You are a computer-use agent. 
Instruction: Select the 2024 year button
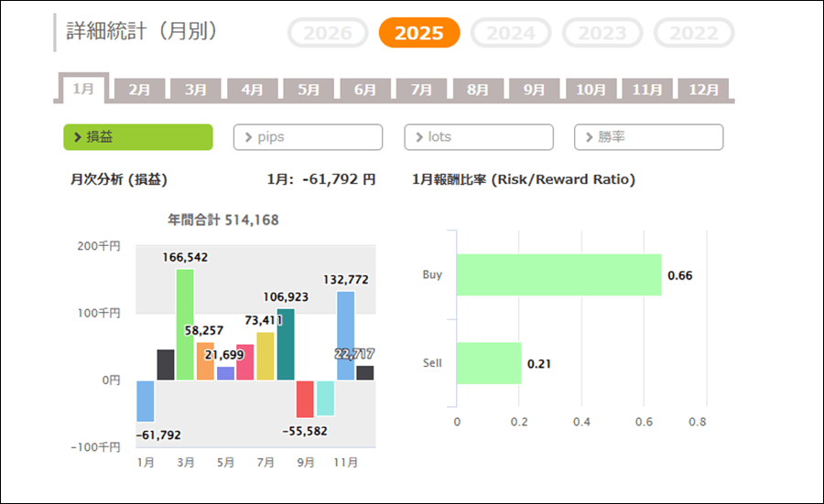[x=510, y=34]
